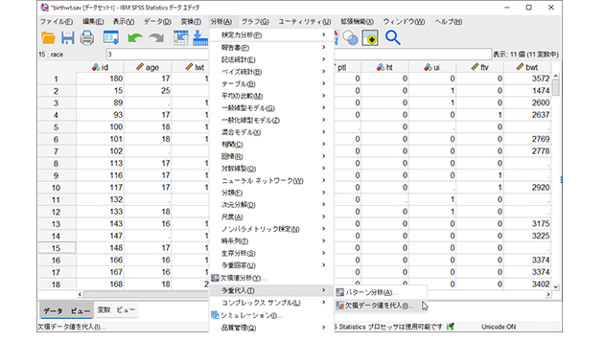The height and width of the screenshot is (364, 604).
Task: Open the 表示 menu
Action: 124,21
